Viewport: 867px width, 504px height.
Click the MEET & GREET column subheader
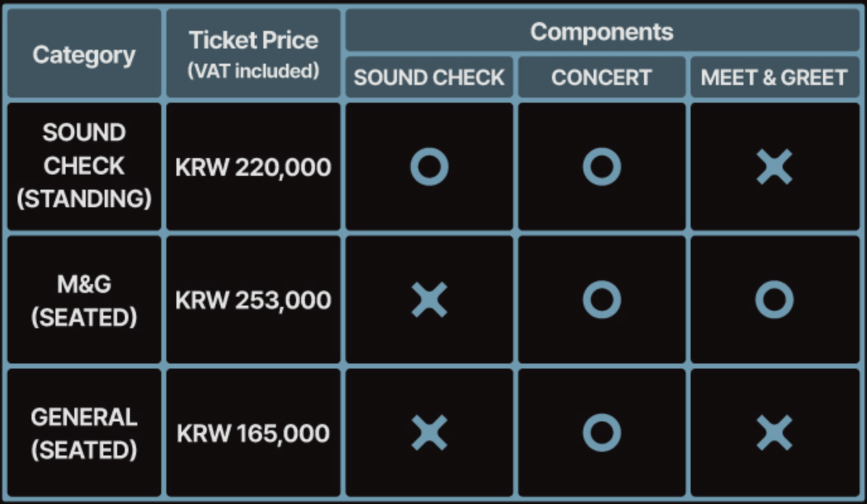(774, 77)
